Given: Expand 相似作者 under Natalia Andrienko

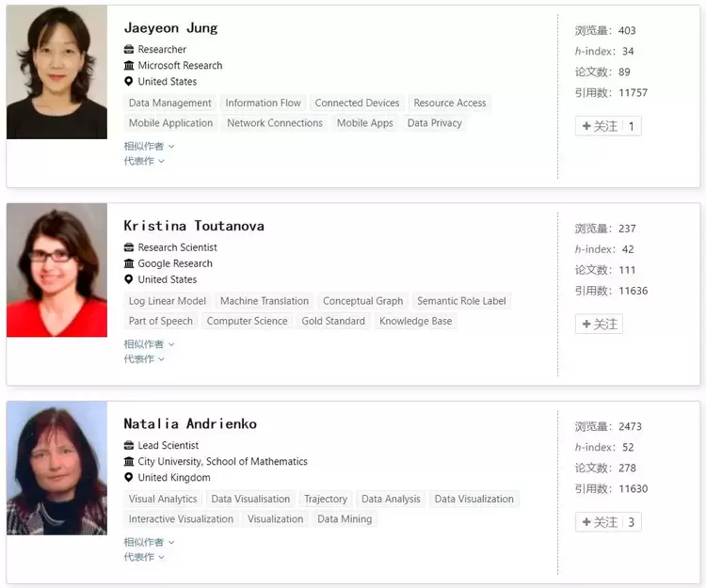Looking at the screenshot, I should click(149, 542).
